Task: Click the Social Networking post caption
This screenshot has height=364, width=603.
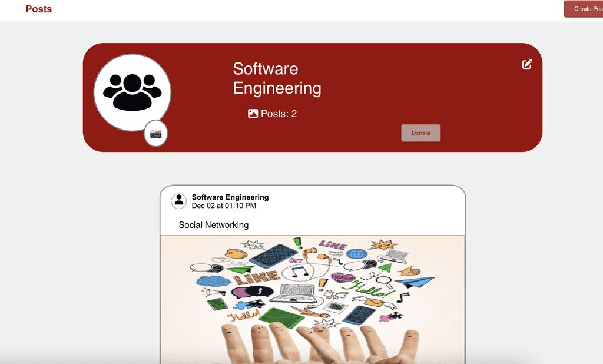Action: (x=213, y=225)
